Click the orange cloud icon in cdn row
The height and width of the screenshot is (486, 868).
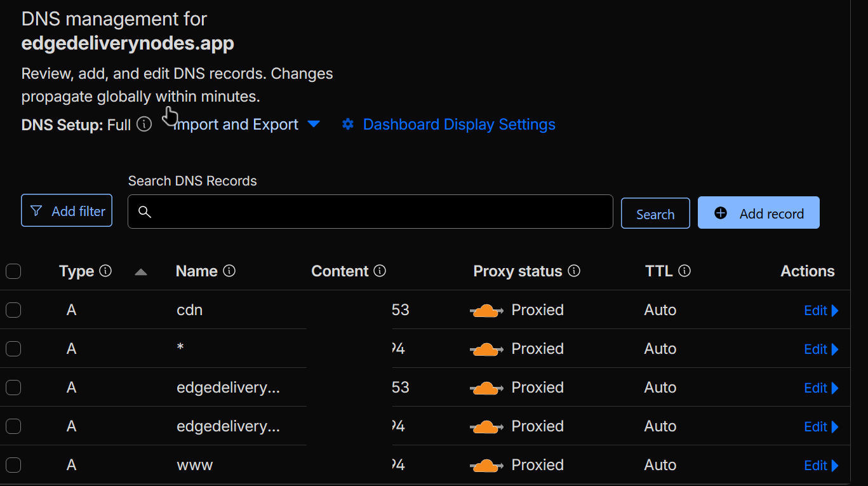pos(487,311)
